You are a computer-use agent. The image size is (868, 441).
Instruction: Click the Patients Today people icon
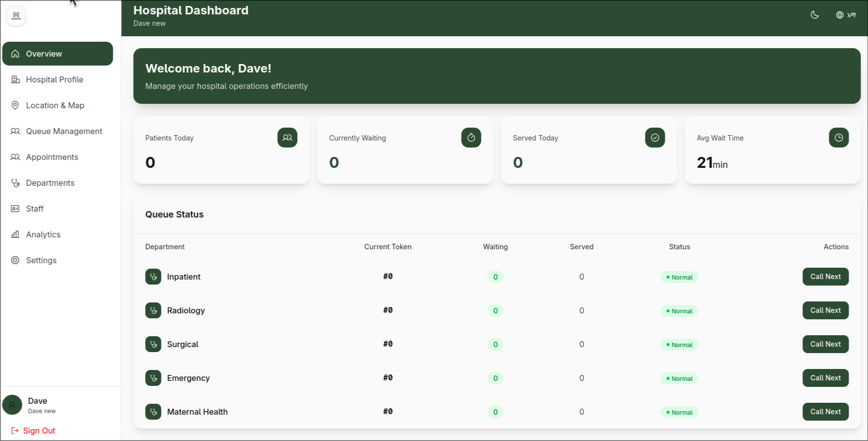click(287, 138)
